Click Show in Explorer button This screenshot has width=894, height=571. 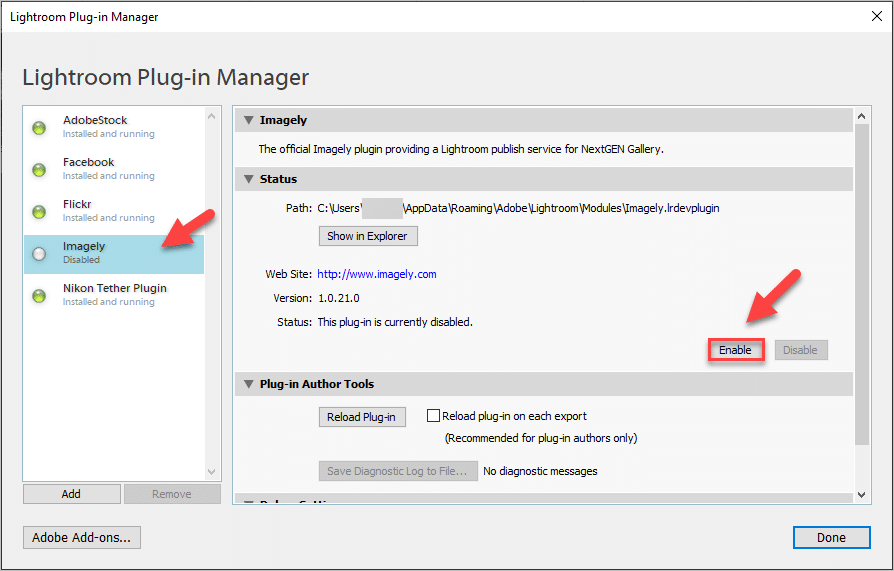tap(368, 236)
